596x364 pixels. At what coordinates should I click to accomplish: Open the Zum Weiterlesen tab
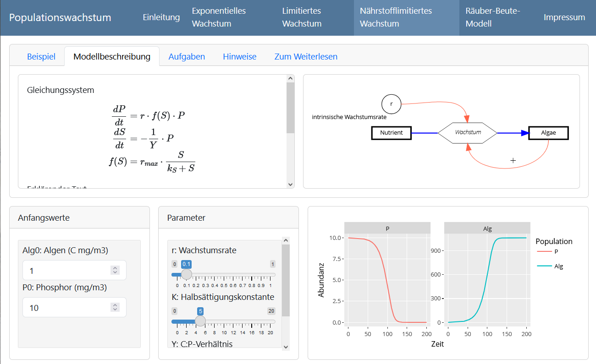click(306, 57)
